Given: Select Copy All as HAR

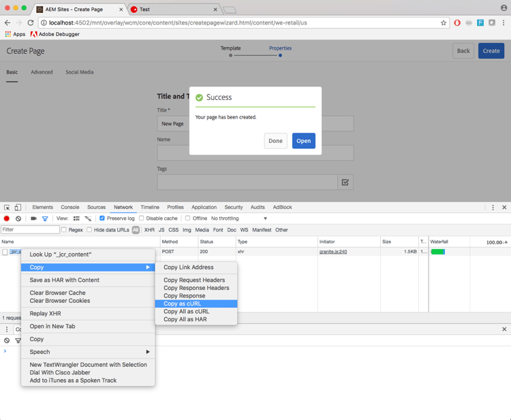Looking at the screenshot, I should pyautogui.click(x=196, y=319).
